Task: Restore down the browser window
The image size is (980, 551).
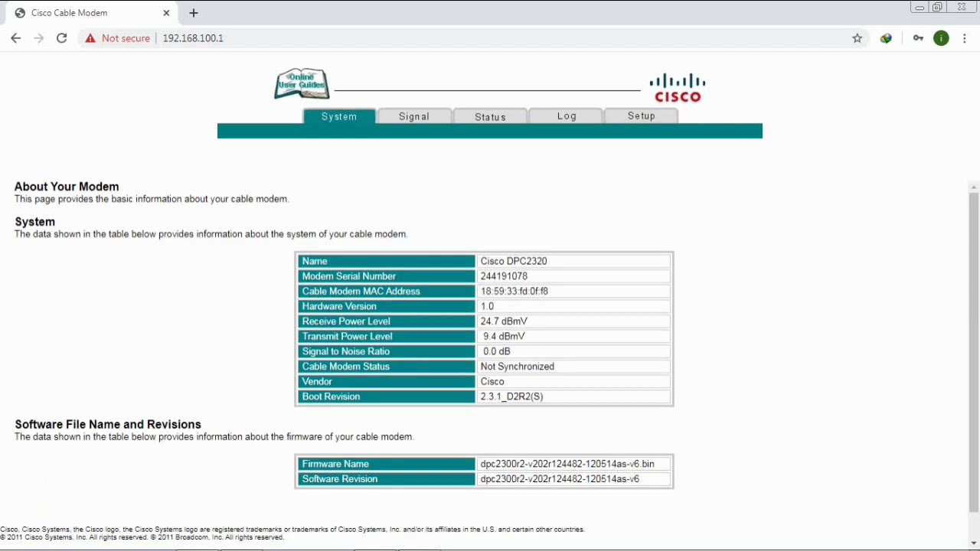Action: [x=937, y=8]
